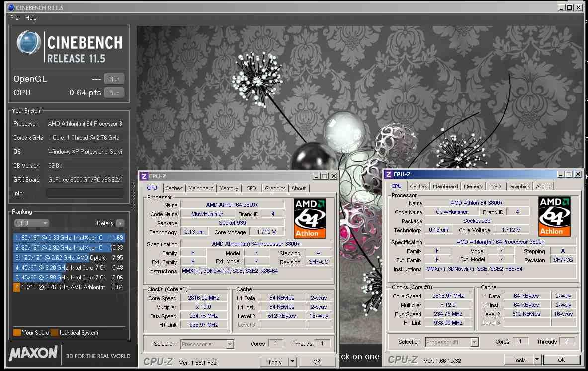Click OK in left CPU-Z window
Image resolution: width=588 pixels, height=371 pixels.
pos(317,362)
